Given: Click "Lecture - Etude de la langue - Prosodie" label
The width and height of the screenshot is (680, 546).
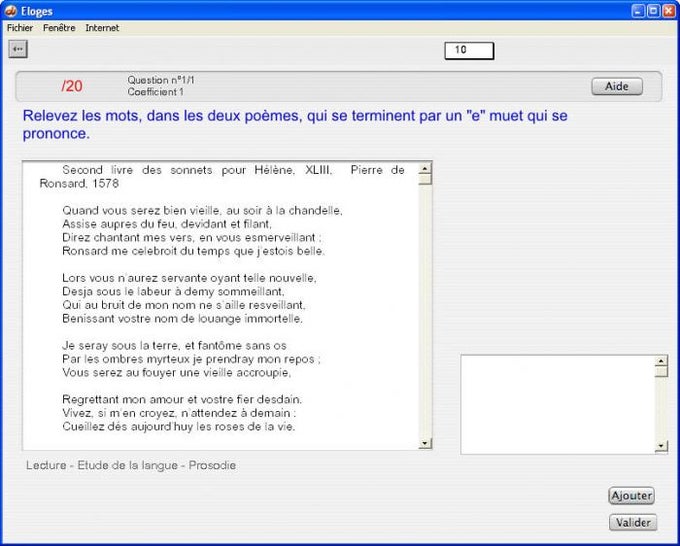Looking at the screenshot, I should pyautogui.click(x=131, y=465).
